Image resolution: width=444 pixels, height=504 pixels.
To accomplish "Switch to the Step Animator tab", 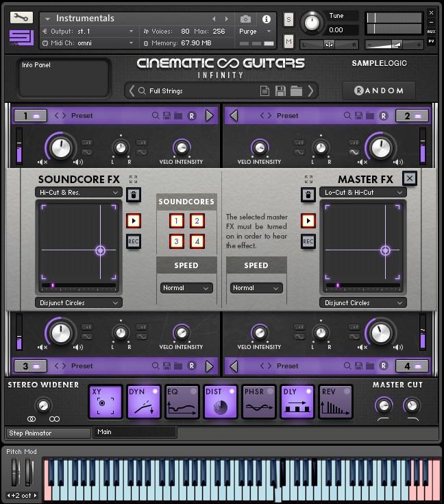I will click(x=48, y=433).
